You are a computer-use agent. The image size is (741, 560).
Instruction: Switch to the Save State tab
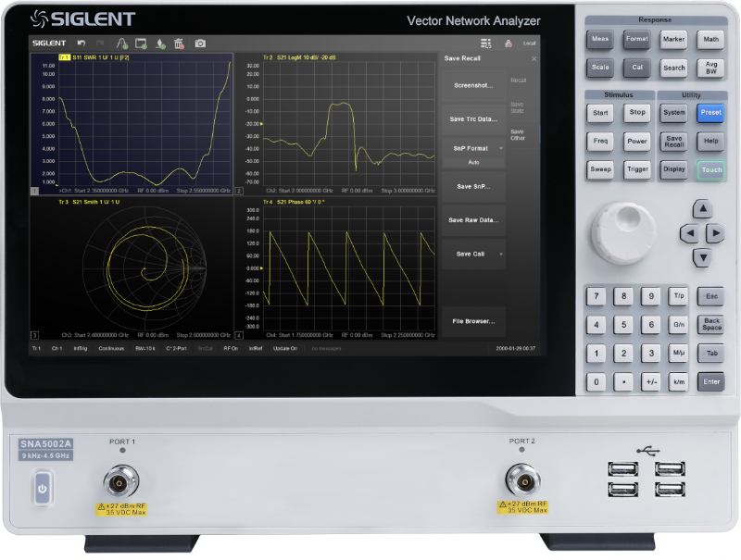coord(518,107)
